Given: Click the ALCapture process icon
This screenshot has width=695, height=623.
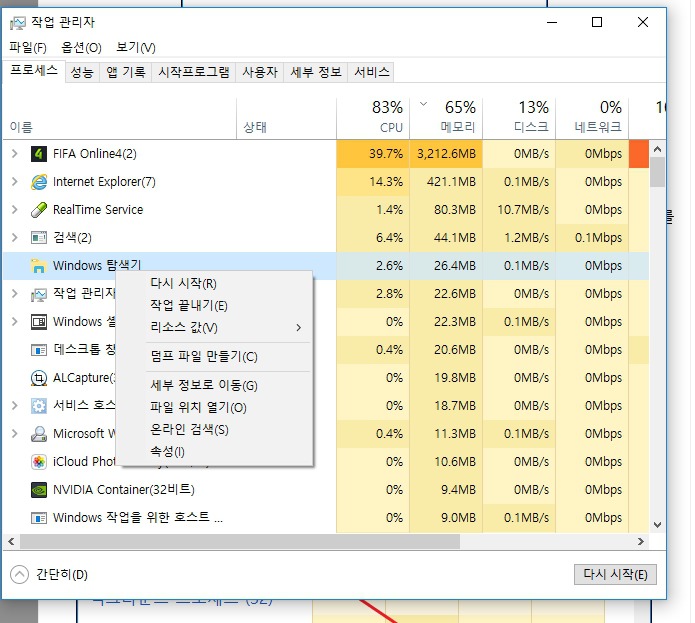Looking at the screenshot, I should tap(39, 378).
